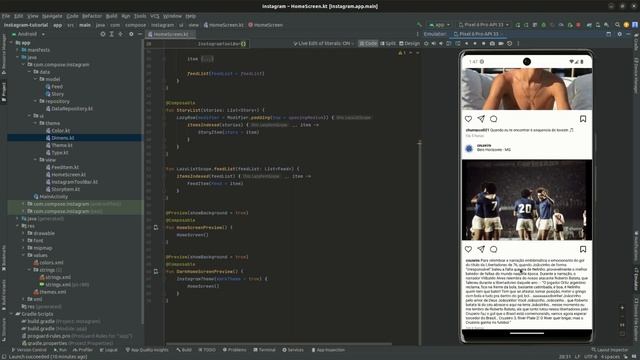Switch editor to Code view mode
This screenshot has height=360, width=640.
pyautogui.click(x=368, y=43)
